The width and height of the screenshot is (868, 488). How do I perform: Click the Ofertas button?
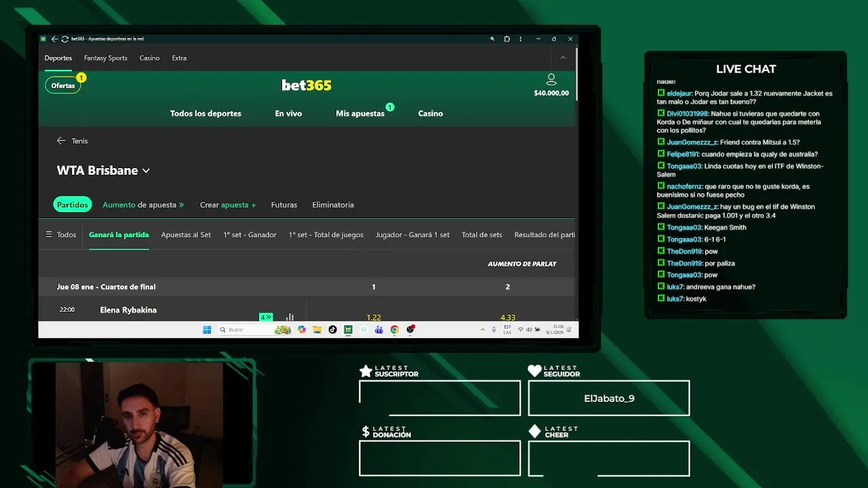pos(63,85)
